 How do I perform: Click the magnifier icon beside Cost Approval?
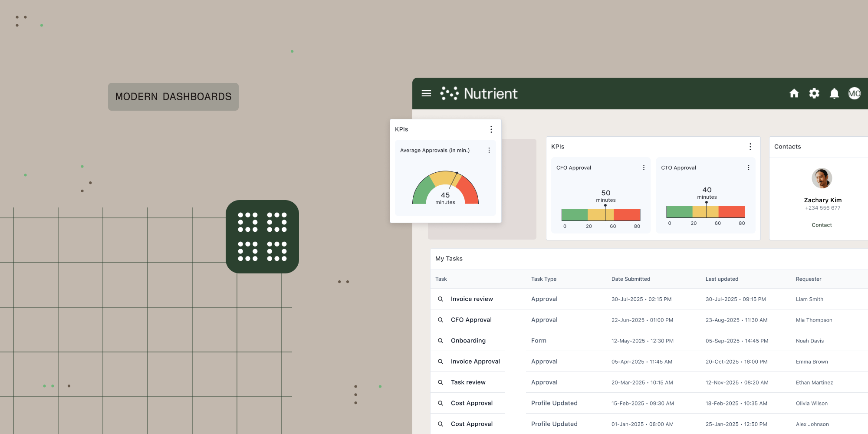440,403
